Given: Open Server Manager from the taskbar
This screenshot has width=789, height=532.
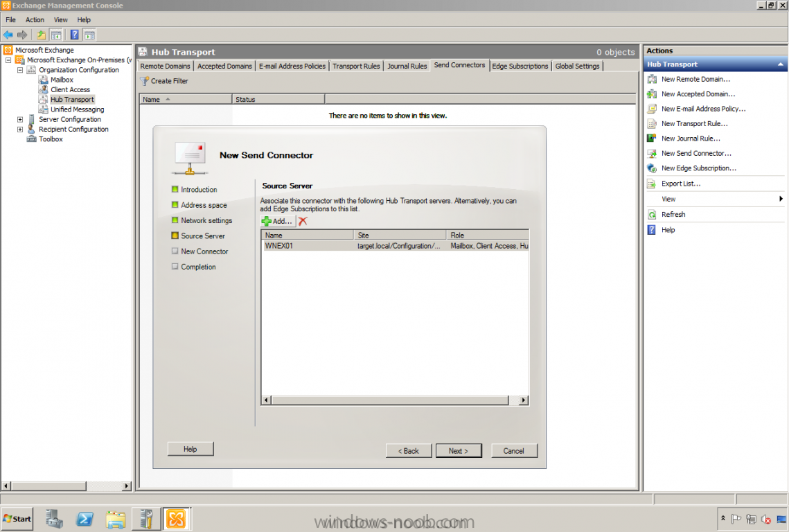Looking at the screenshot, I should point(54,519).
